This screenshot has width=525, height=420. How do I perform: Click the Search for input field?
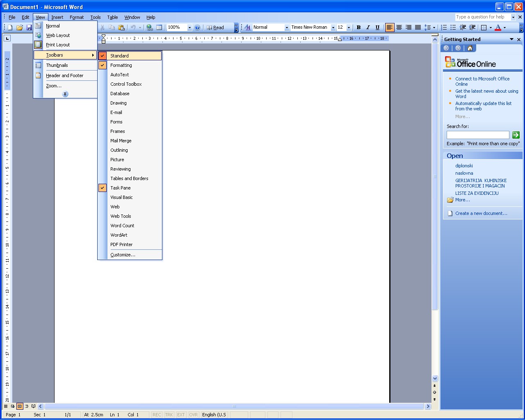[478, 135]
